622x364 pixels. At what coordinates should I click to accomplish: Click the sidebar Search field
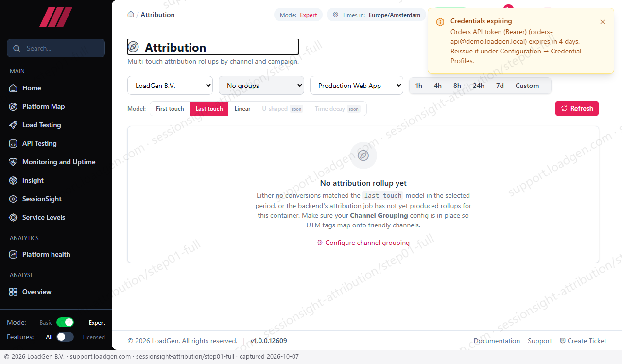[x=56, y=48]
